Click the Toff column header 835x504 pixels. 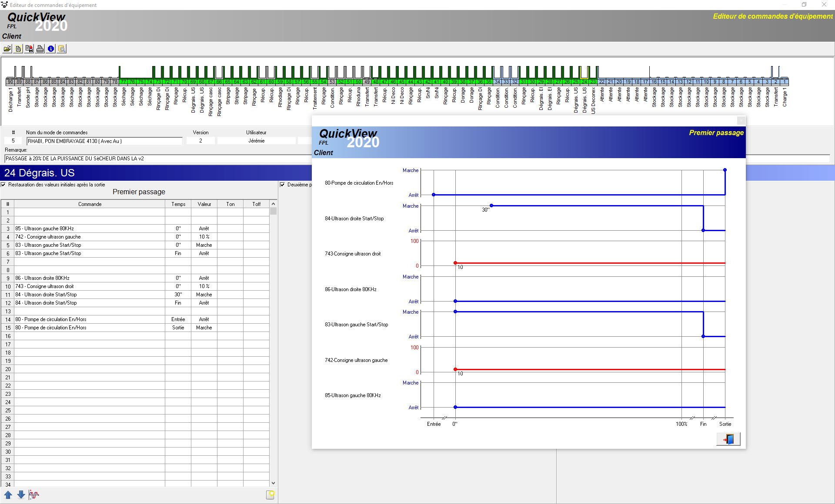tap(257, 204)
